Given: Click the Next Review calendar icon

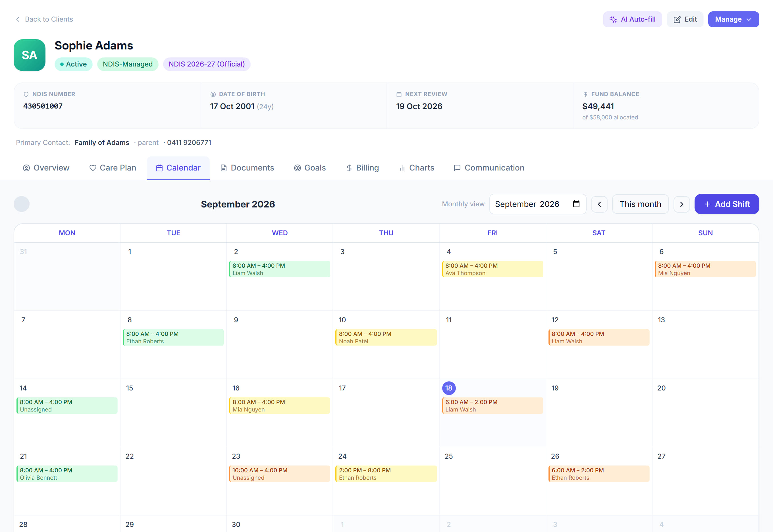Looking at the screenshot, I should point(399,94).
